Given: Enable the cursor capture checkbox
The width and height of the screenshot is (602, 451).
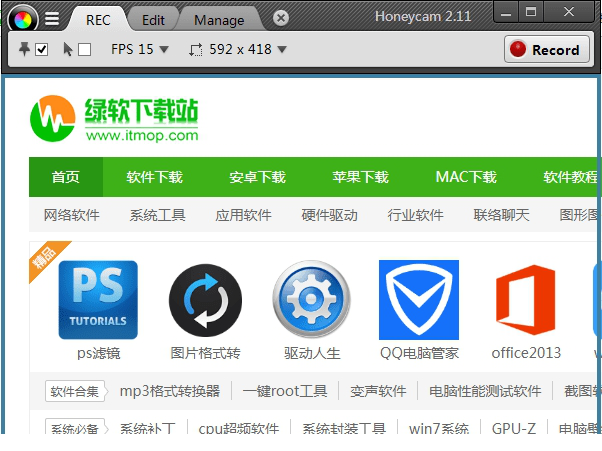Looking at the screenshot, I should click(x=84, y=50).
